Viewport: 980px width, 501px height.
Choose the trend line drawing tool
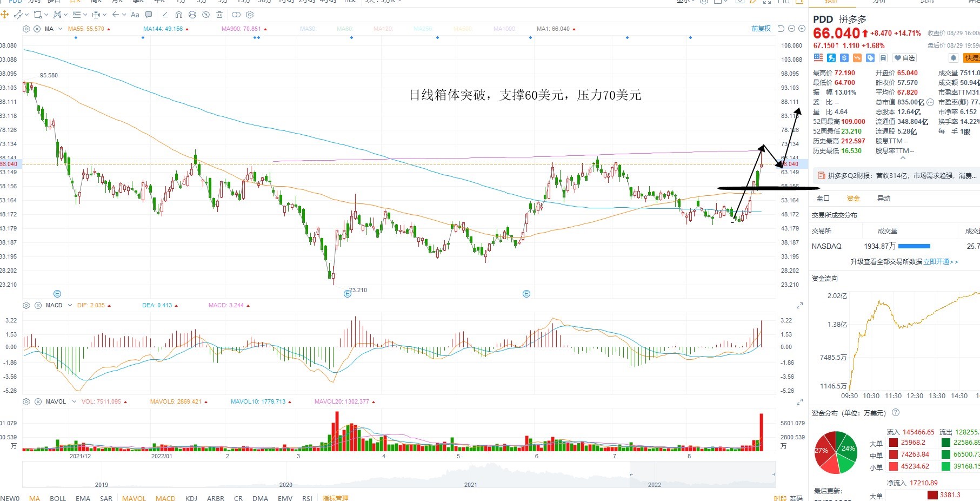(x=18, y=15)
